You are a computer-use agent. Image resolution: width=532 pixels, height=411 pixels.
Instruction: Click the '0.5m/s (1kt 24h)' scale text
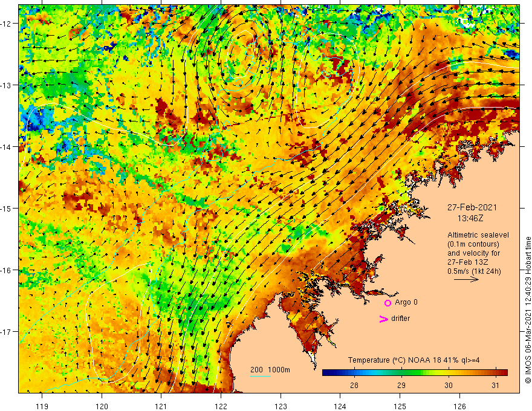[474, 271]
